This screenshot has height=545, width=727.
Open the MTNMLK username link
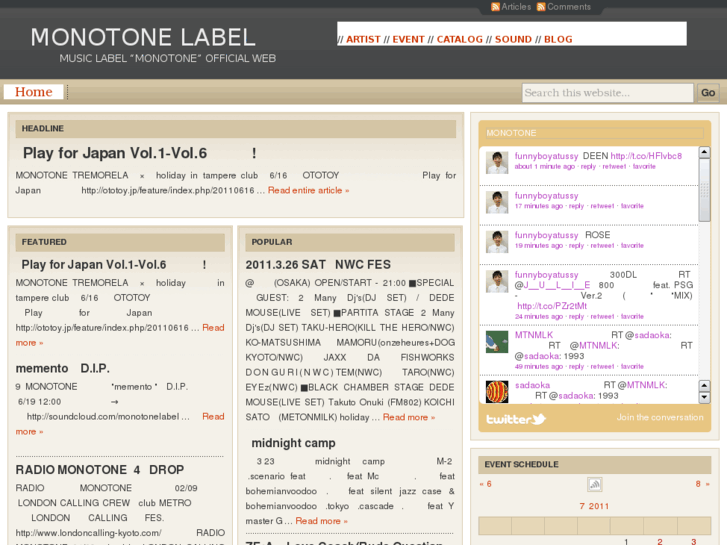(x=534, y=335)
